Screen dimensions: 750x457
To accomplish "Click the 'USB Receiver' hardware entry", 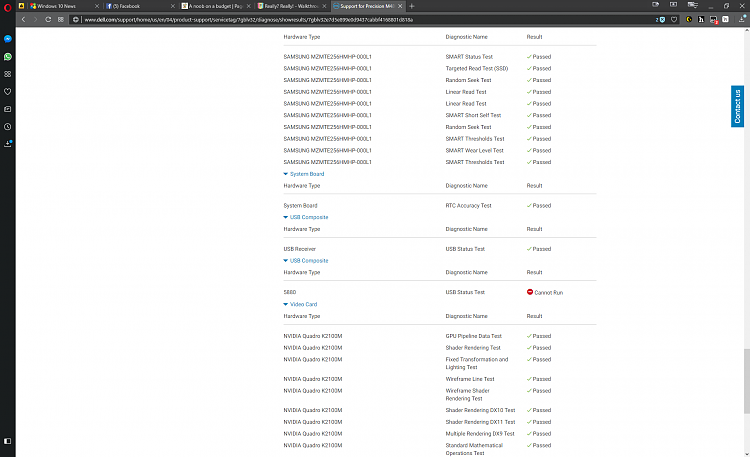I will coord(299,249).
